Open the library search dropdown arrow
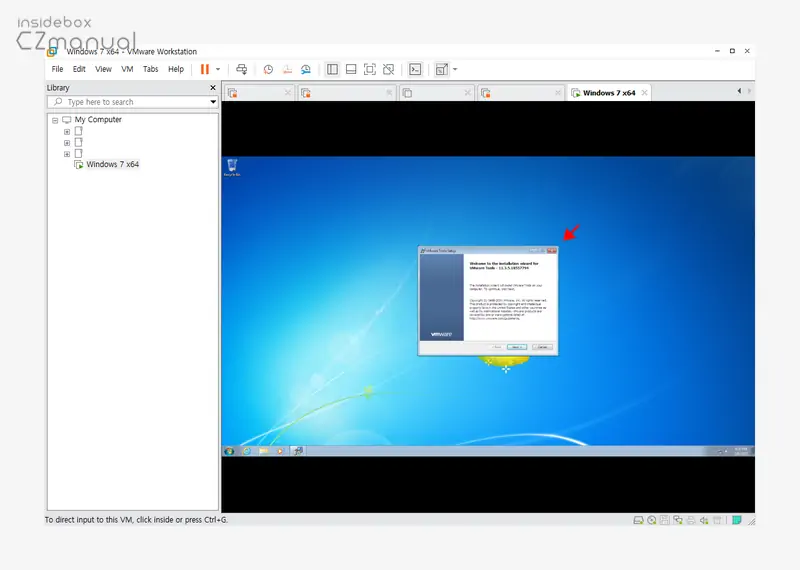 click(213, 102)
